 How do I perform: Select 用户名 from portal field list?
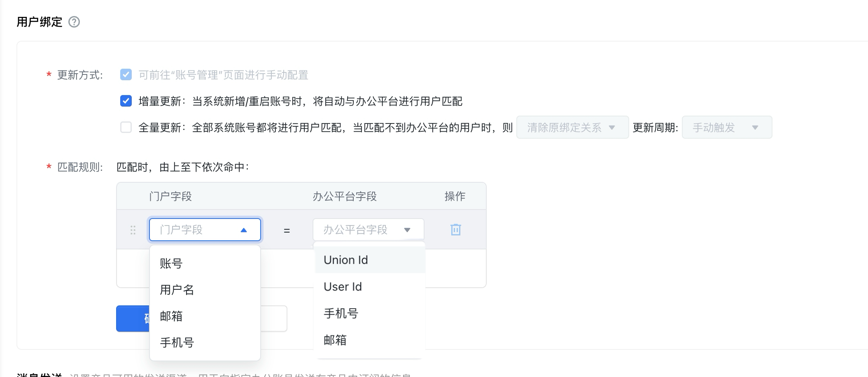click(x=205, y=290)
